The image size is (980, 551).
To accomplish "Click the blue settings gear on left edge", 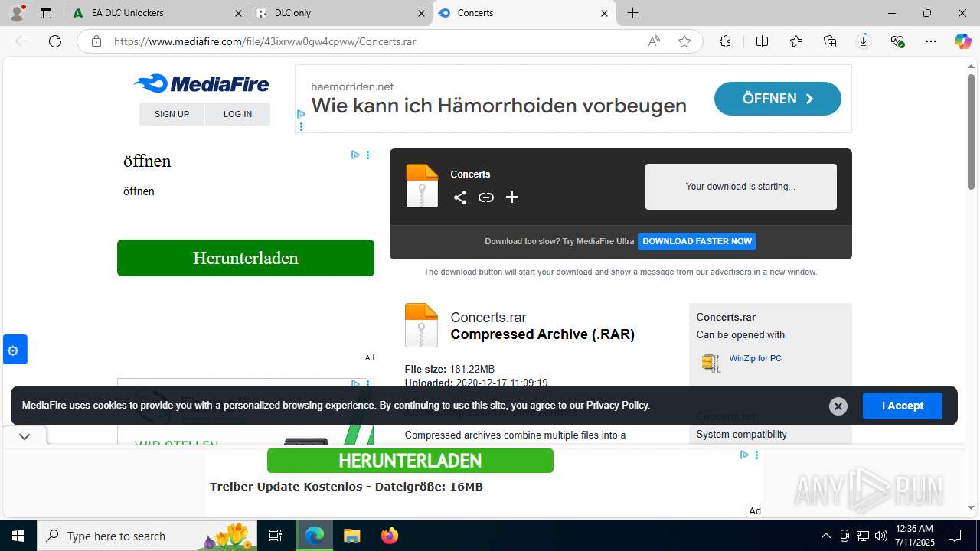I will 15,350.
